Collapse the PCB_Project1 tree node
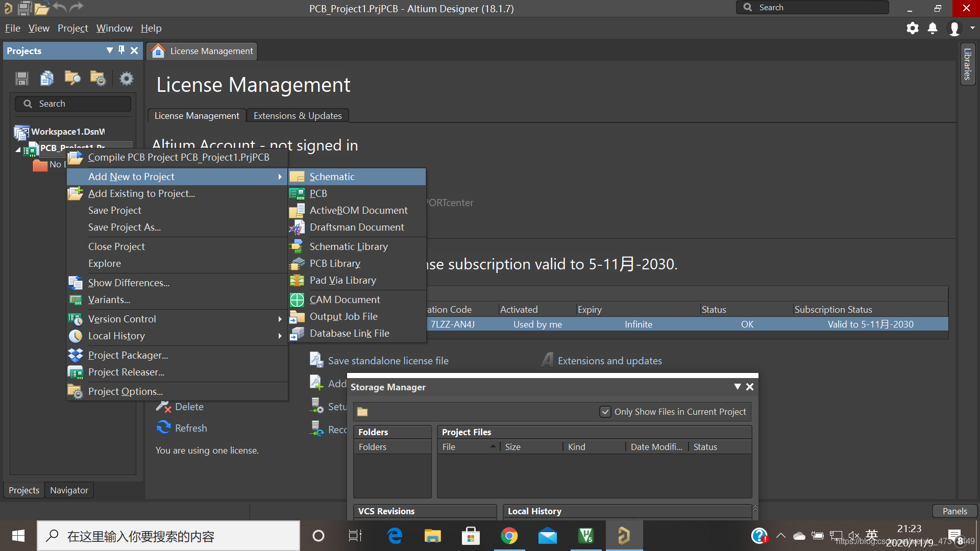980x551 pixels. 18,149
